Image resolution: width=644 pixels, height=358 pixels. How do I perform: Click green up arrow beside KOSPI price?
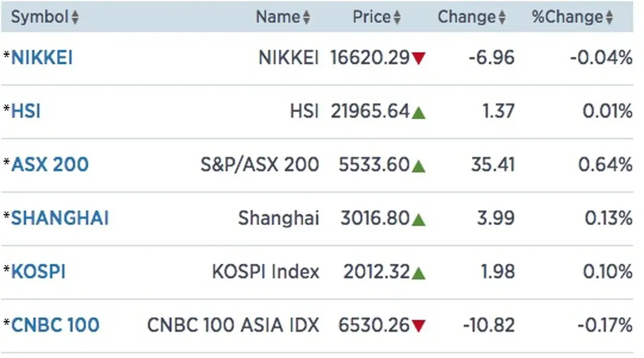coord(419,272)
